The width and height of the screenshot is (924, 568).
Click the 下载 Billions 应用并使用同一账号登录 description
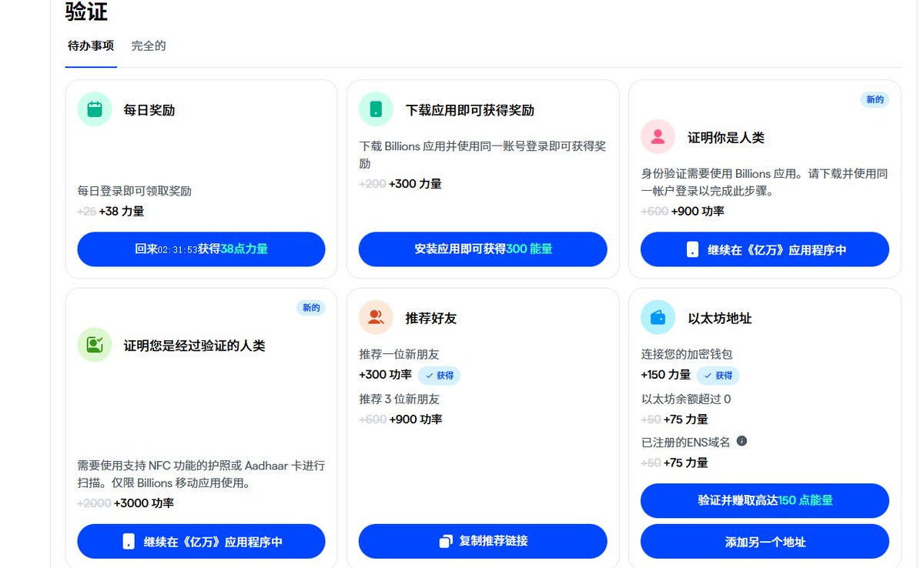(483, 155)
